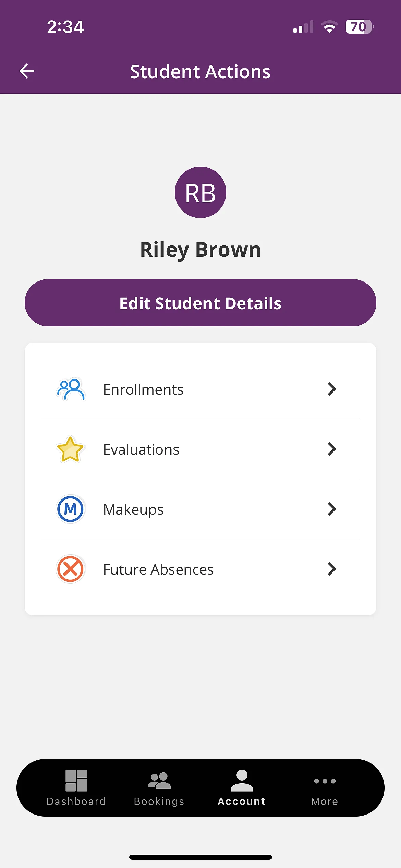401x868 pixels.
Task: Tap the Riley Brown student name
Action: click(200, 250)
